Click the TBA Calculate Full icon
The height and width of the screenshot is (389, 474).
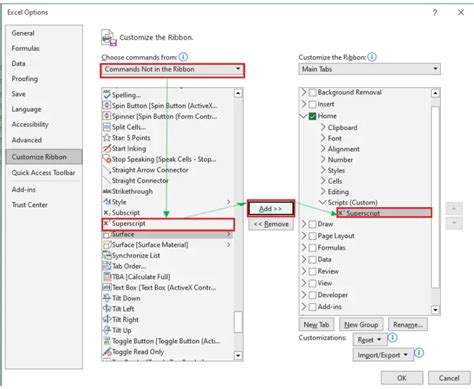107,277
